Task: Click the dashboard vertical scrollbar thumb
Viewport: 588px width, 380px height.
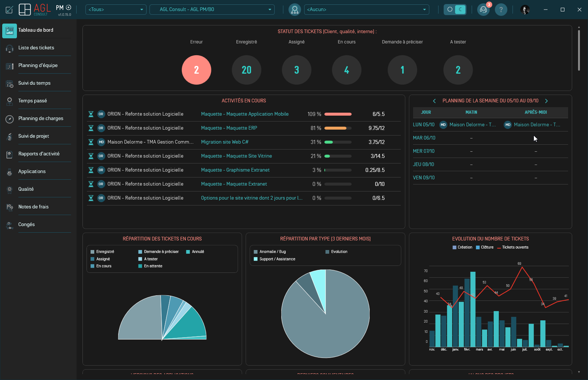Action: tap(579, 50)
